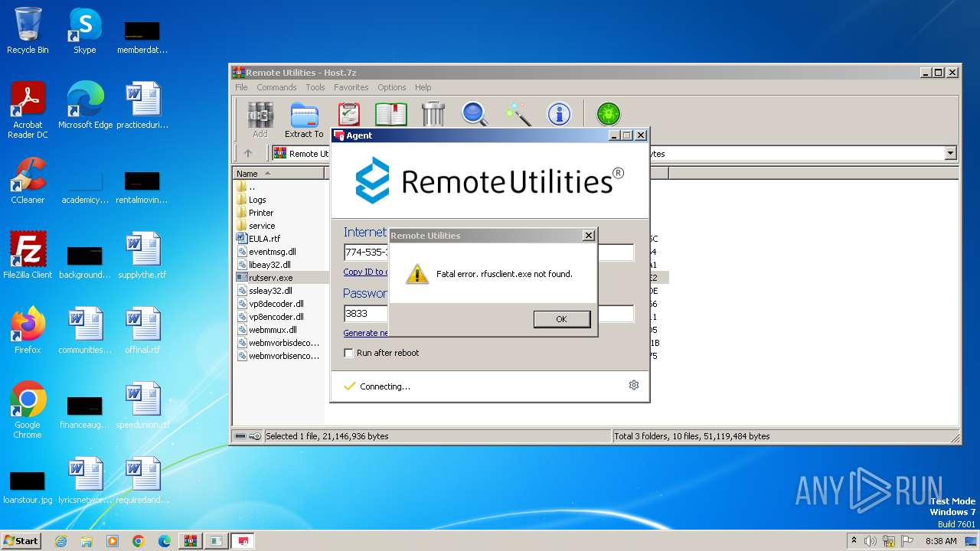
Task: Click the Delete trash can toolbar icon
Action: [x=433, y=114]
